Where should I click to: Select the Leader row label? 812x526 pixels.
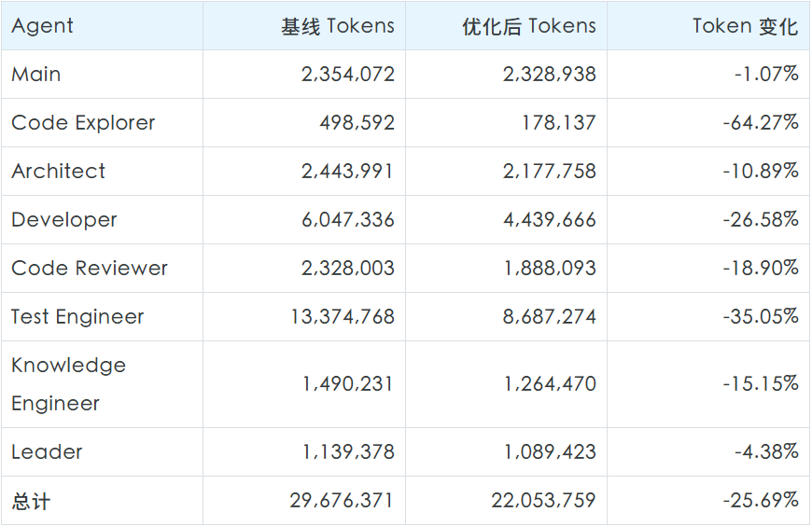pyautogui.click(x=47, y=452)
